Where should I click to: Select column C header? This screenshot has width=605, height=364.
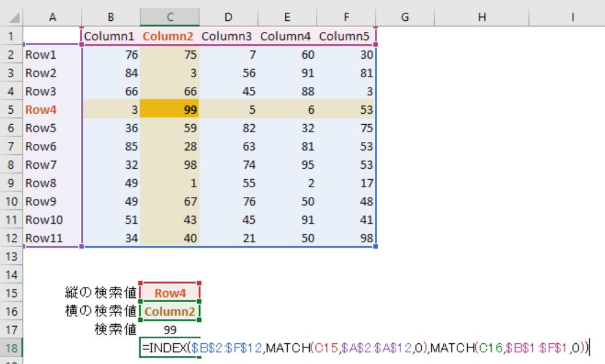[x=170, y=17]
